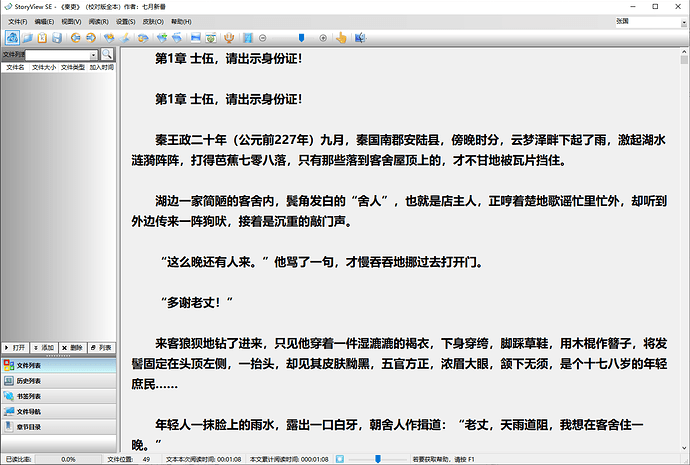Image resolution: width=690 pixels, height=465 pixels.
Task: Sort by the 加入时间 column header
Action: (x=102, y=67)
